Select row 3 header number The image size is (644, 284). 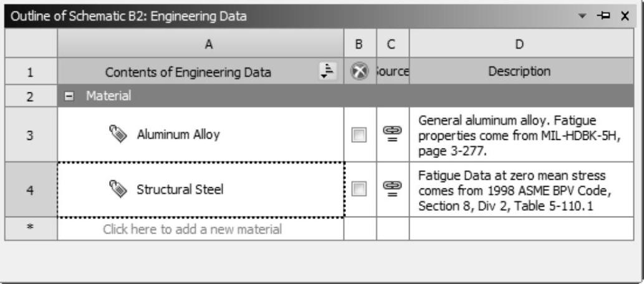[x=31, y=135]
